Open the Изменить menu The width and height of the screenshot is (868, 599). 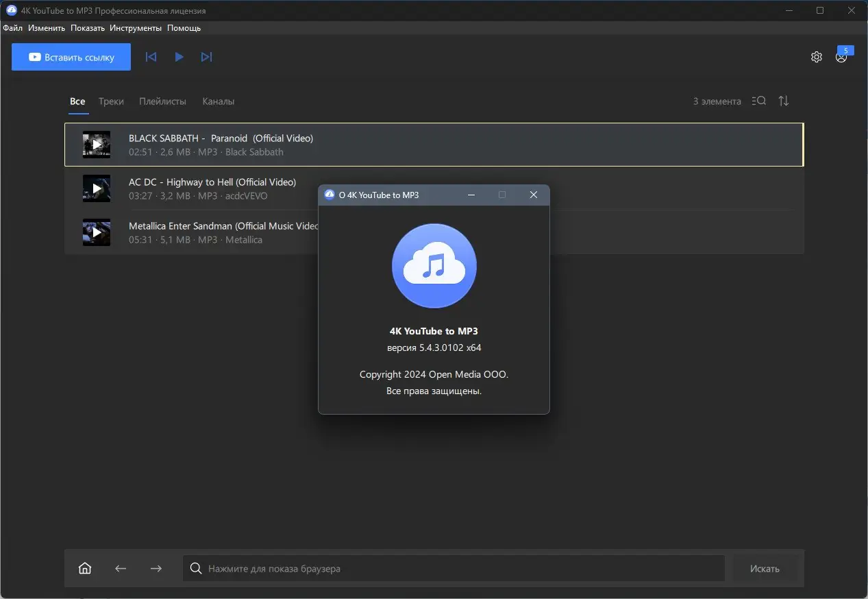point(47,28)
